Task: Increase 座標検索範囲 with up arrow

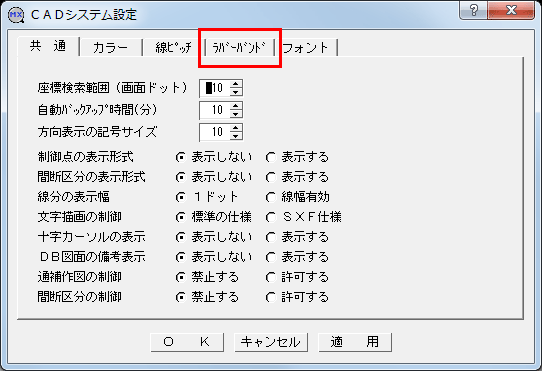Action: (x=236, y=84)
